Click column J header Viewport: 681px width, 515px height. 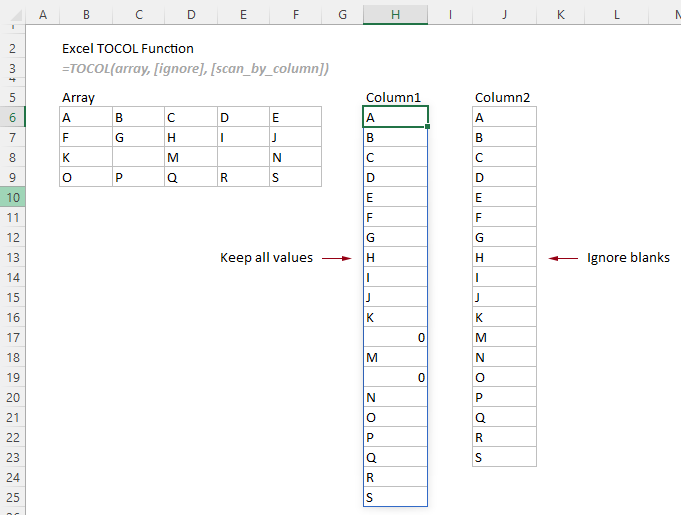click(504, 13)
